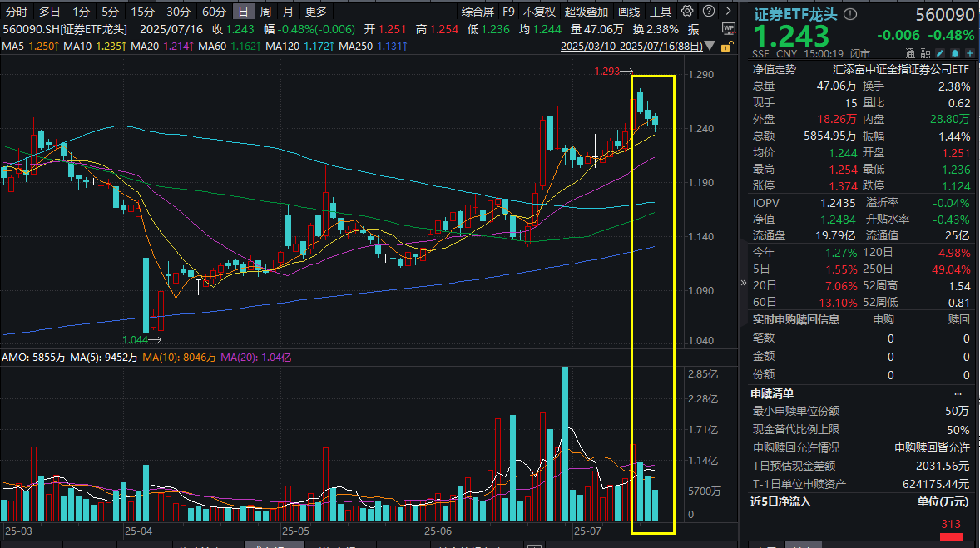This screenshot has width=980, height=548.
Task: Open the chart settings gear icon
Action: pyautogui.click(x=687, y=12)
